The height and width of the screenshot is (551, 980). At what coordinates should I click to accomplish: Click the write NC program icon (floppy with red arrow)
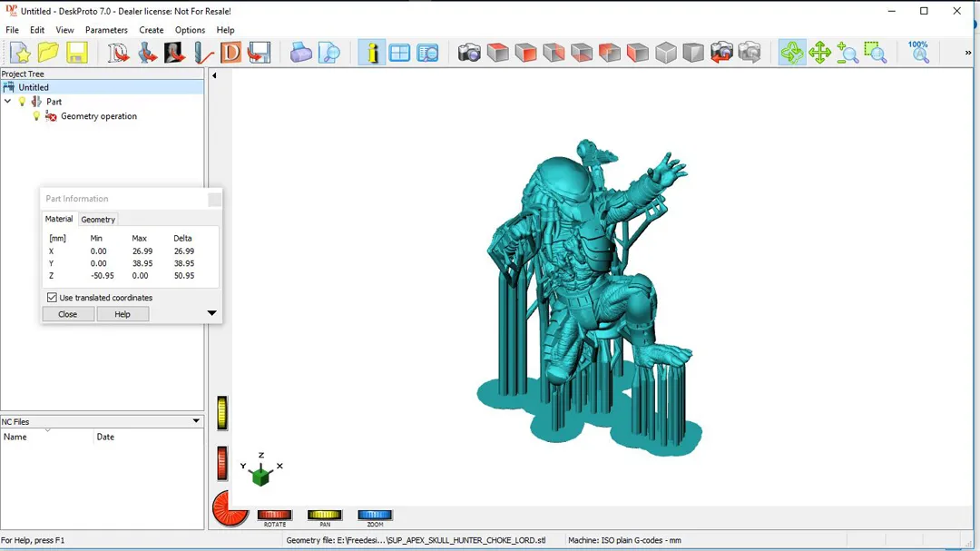point(259,53)
